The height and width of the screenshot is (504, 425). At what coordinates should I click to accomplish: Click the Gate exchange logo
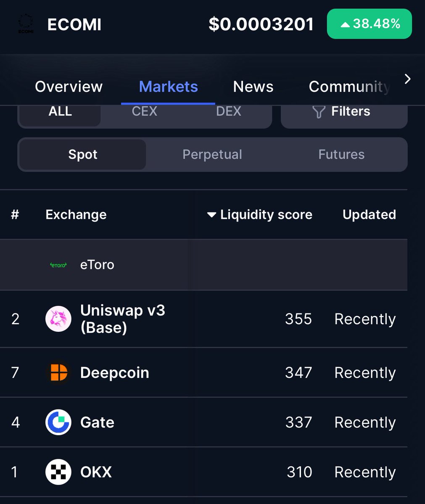58,422
